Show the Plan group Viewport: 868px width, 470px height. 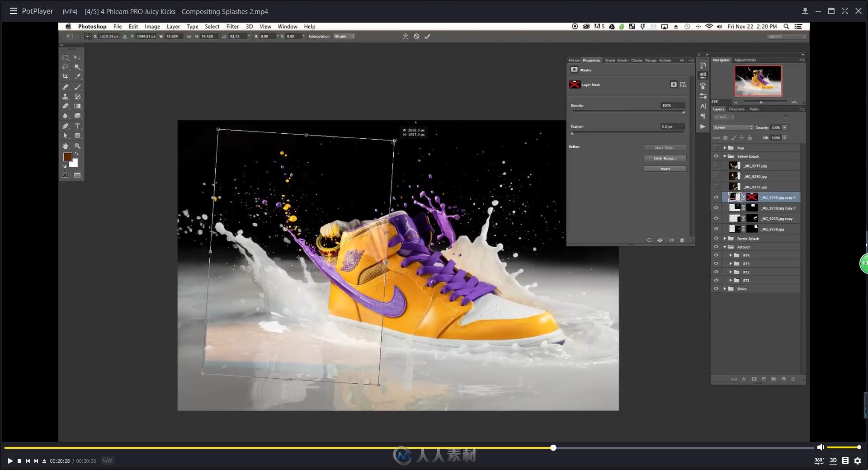coord(716,148)
